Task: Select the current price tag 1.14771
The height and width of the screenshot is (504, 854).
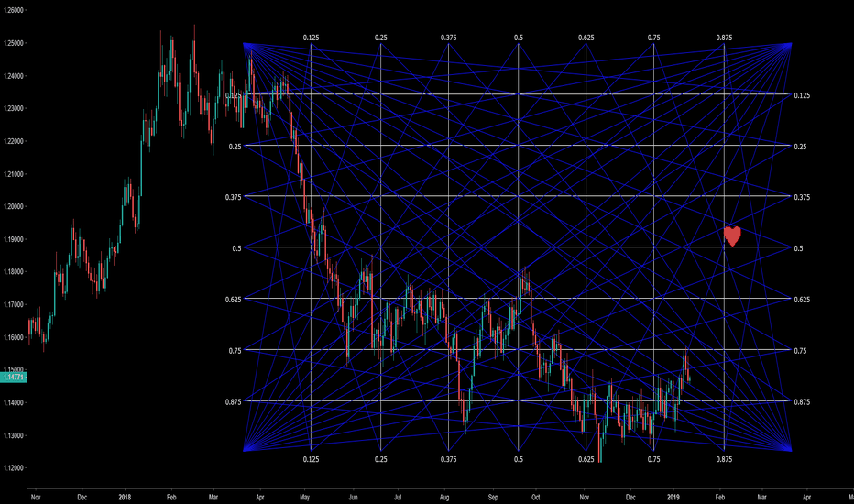Action: pos(13,377)
